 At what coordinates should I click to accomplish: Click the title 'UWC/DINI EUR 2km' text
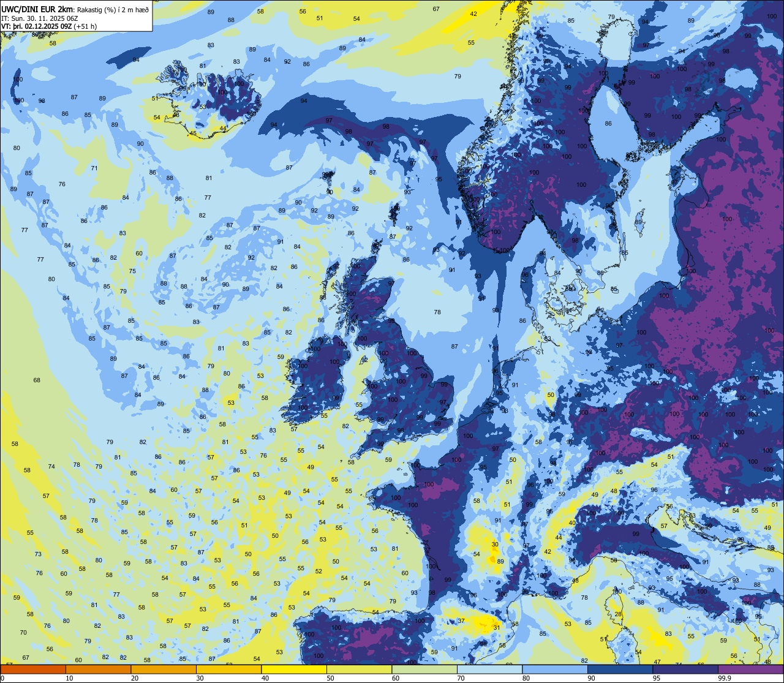[37, 9]
